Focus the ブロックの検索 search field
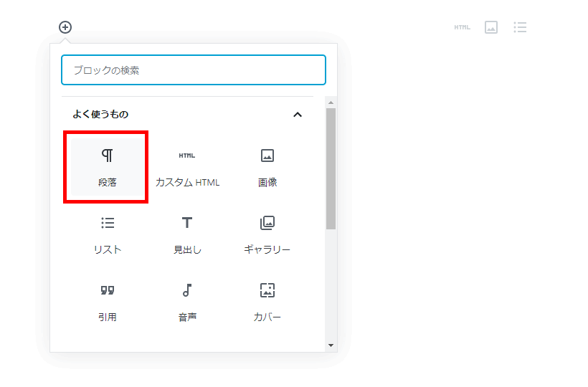Screen dimensions: 588x387 194,70
